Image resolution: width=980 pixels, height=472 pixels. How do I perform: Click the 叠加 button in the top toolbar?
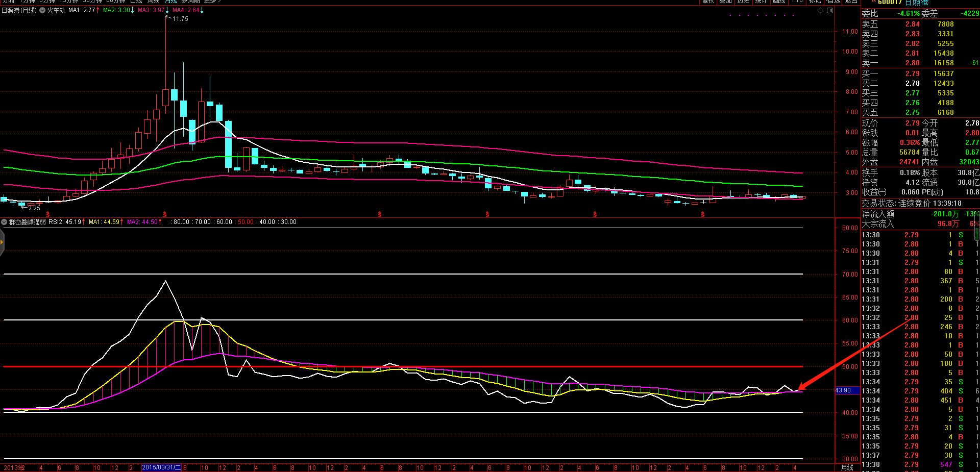[x=726, y=2]
